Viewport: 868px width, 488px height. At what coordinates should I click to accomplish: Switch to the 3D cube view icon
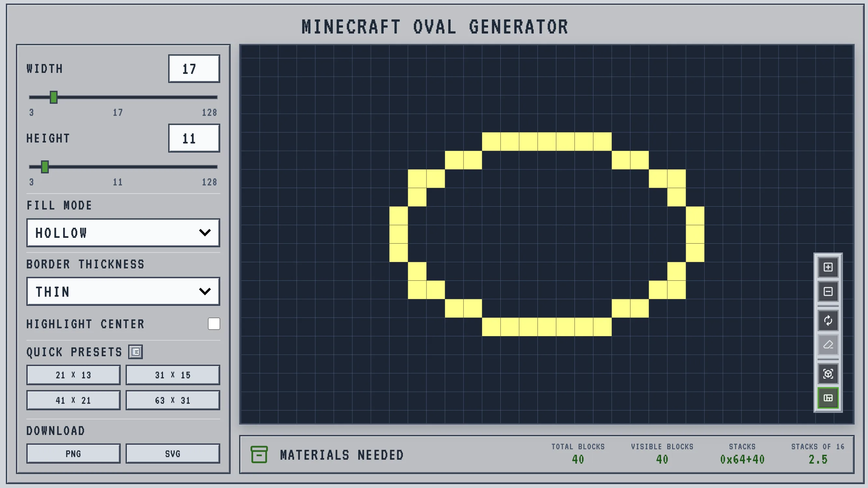828,373
